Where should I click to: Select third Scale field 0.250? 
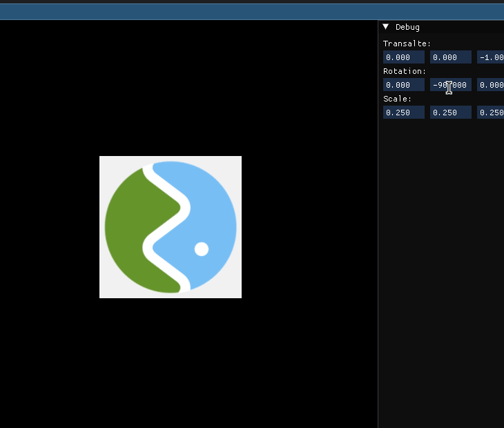tap(490, 113)
